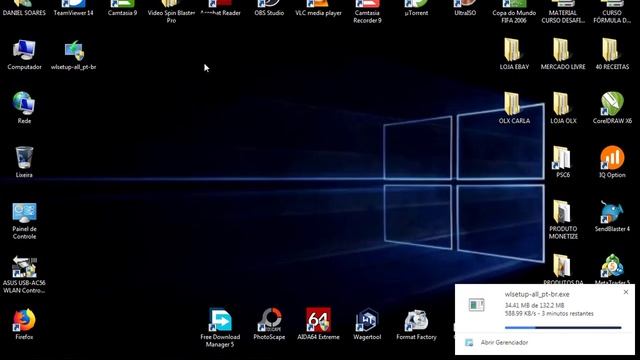The height and width of the screenshot is (360, 640).
Task: Open the PRODUTO MONETIZE folder
Action: coord(563,220)
